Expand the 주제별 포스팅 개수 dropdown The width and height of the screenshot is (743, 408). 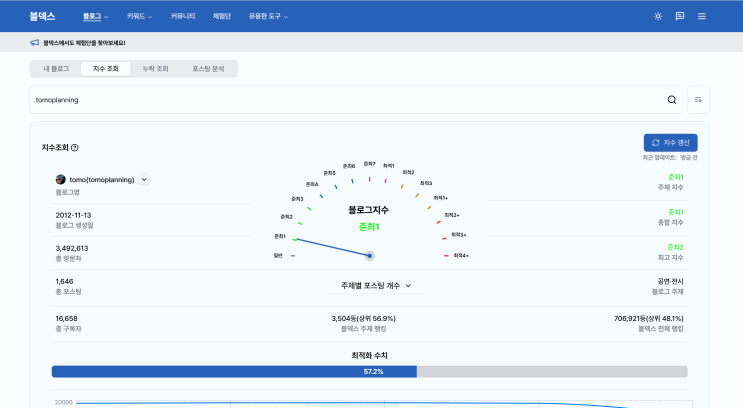coord(376,286)
